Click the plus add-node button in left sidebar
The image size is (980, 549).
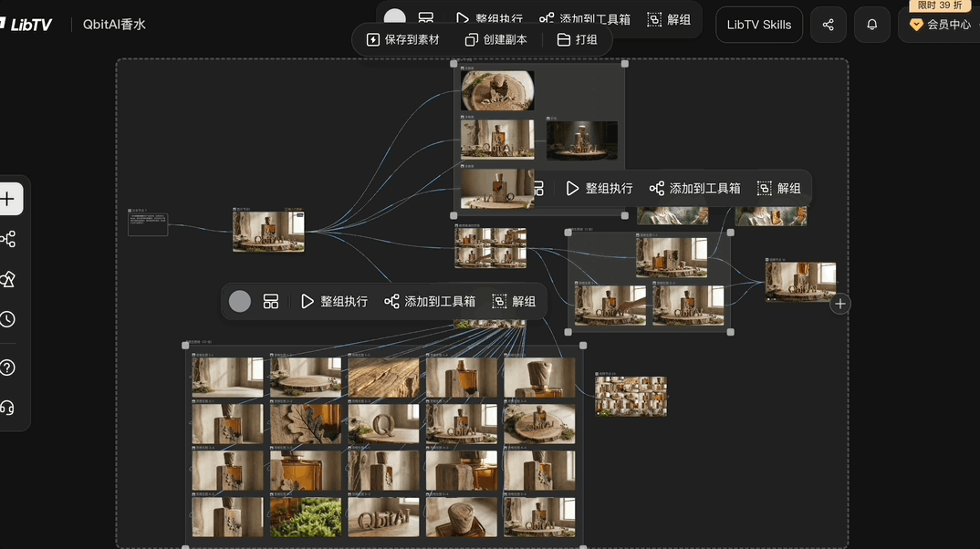[x=8, y=199]
